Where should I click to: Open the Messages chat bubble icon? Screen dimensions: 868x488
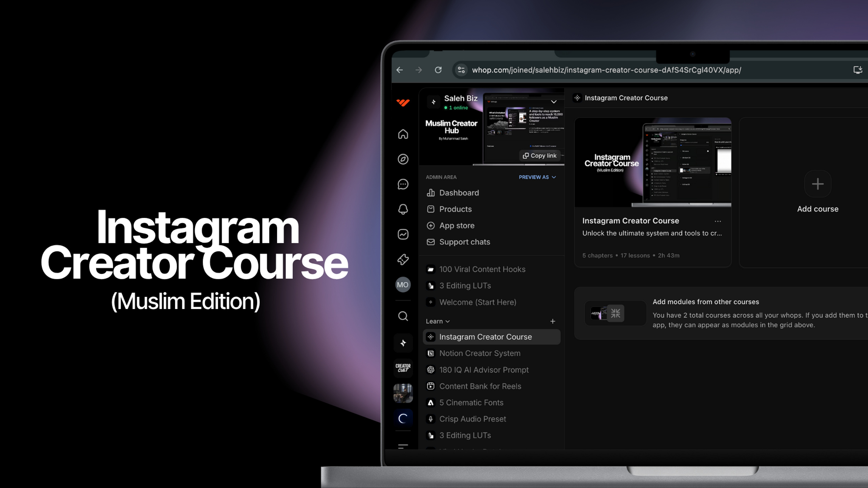[x=403, y=184]
